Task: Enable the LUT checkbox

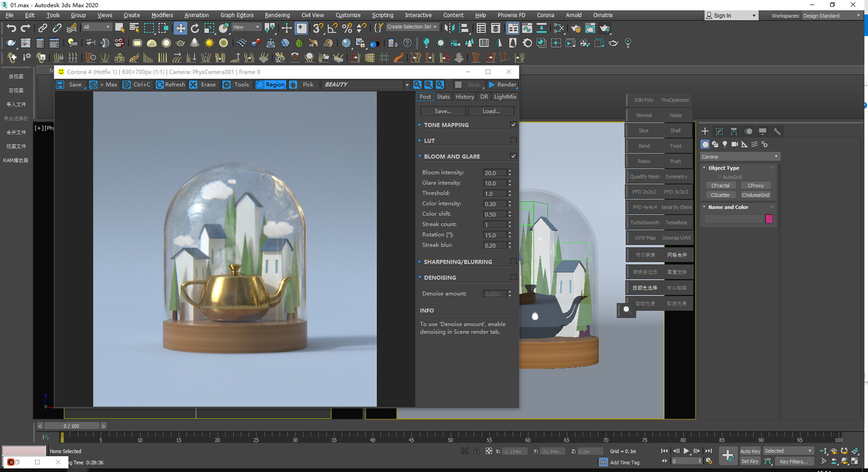Action: tap(513, 141)
